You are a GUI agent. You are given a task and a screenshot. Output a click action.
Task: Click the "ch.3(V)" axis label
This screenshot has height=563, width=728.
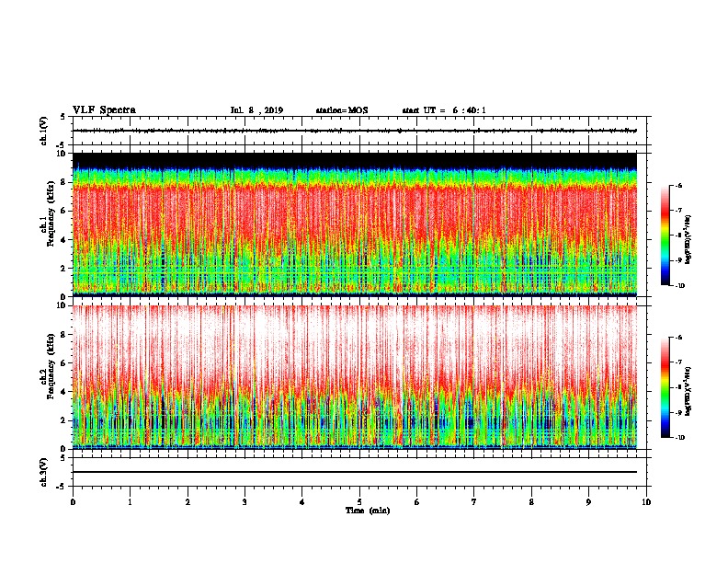coord(44,472)
